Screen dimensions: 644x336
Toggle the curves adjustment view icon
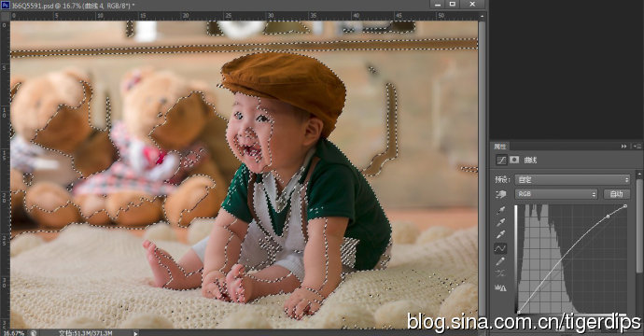coord(501,160)
